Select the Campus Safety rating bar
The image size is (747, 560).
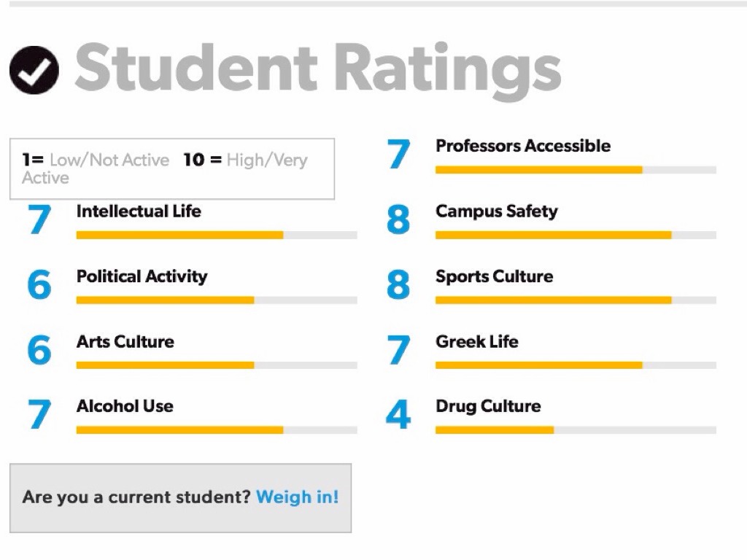pyautogui.click(x=576, y=236)
